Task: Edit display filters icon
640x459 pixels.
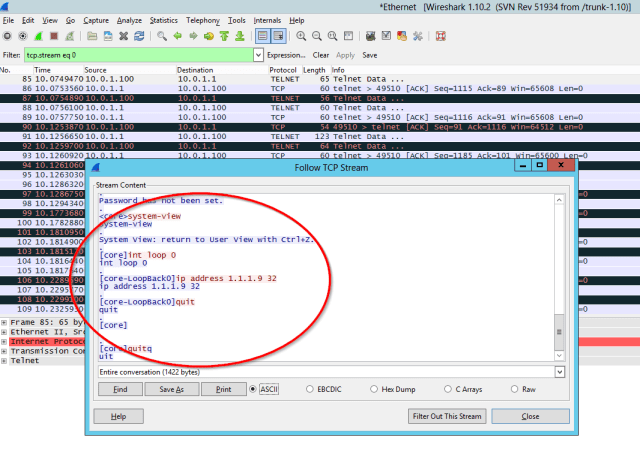Action: [x=386, y=36]
